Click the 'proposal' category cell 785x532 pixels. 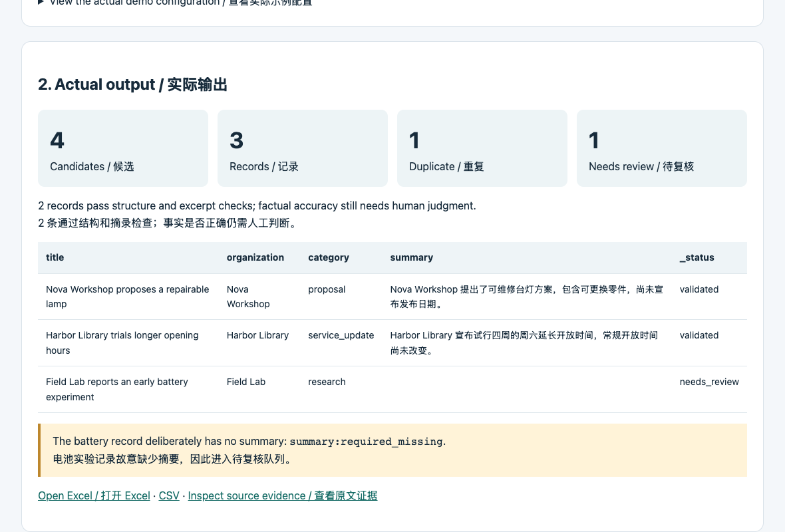coord(327,289)
